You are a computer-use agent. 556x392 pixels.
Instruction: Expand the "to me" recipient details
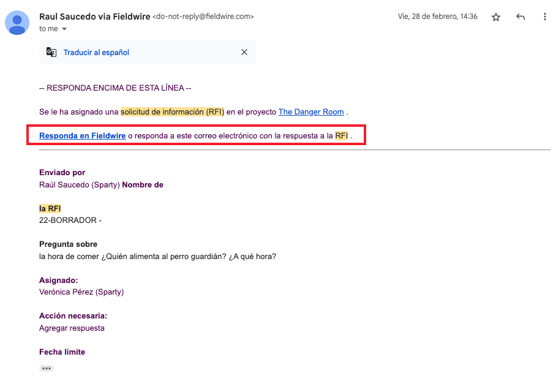pyautogui.click(x=64, y=29)
